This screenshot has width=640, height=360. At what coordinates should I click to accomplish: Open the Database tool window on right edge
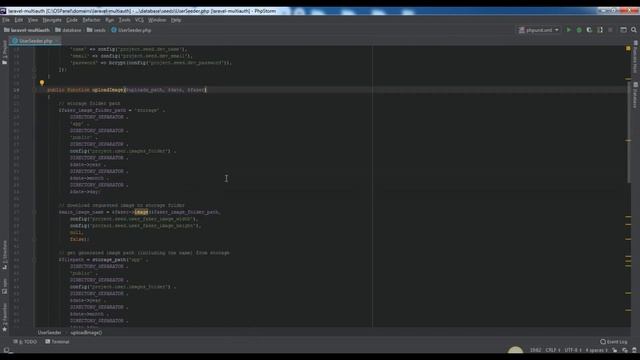[x=635, y=95]
